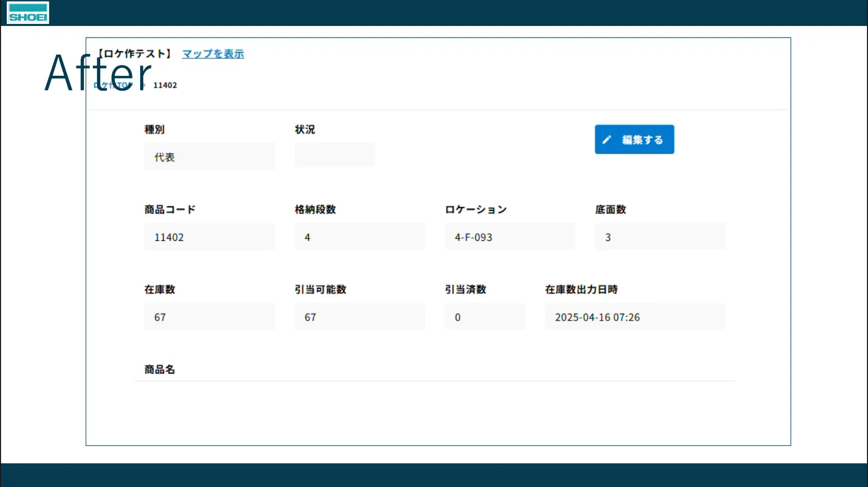This screenshot has width=868, height=487.
Task: Click the pencil icon on 編集する button
Action: 606,140
